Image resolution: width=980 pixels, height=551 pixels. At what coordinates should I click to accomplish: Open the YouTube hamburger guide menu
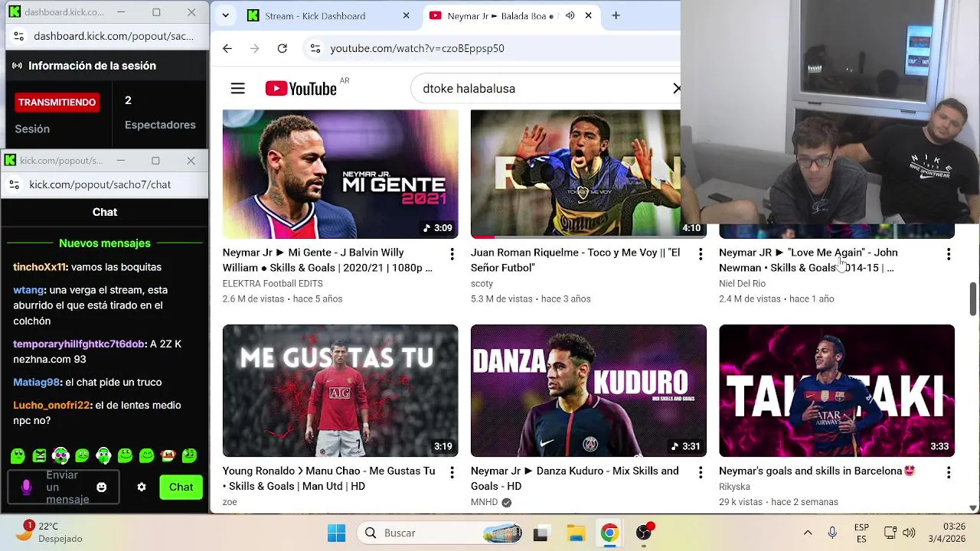238,89
